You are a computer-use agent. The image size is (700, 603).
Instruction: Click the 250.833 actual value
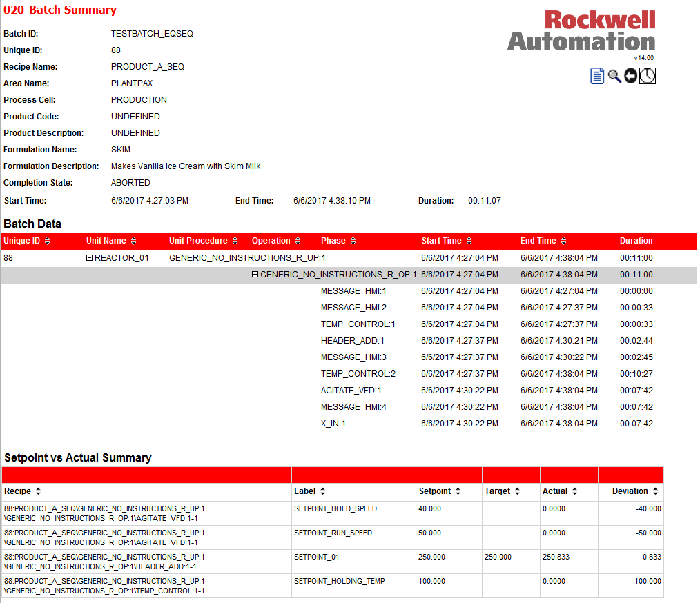[x=556, y=557]
